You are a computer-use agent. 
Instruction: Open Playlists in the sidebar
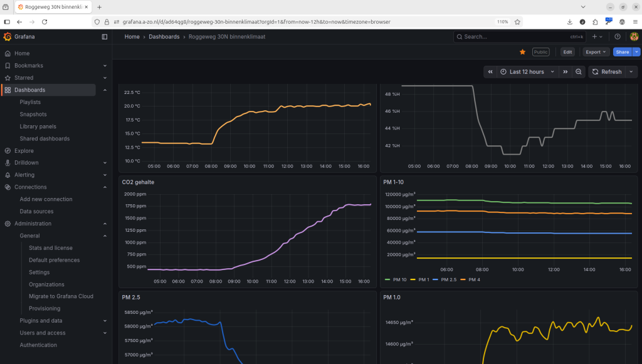tap(30, 102)
